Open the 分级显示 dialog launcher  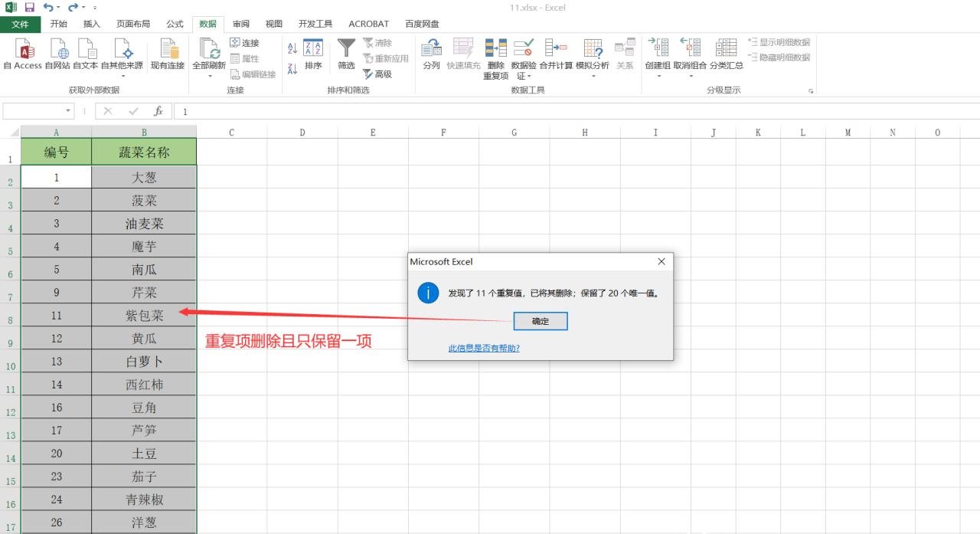810,90
